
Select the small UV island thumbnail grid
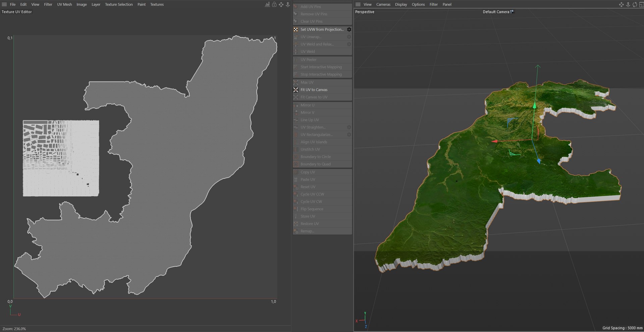[x=61, y=158]
